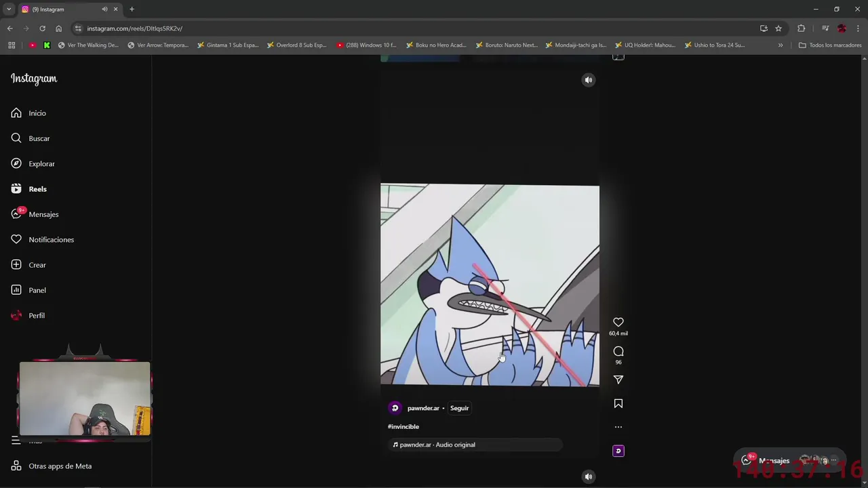Go forward in browser history
Screen dimensions: 868x488
(26, 28)
